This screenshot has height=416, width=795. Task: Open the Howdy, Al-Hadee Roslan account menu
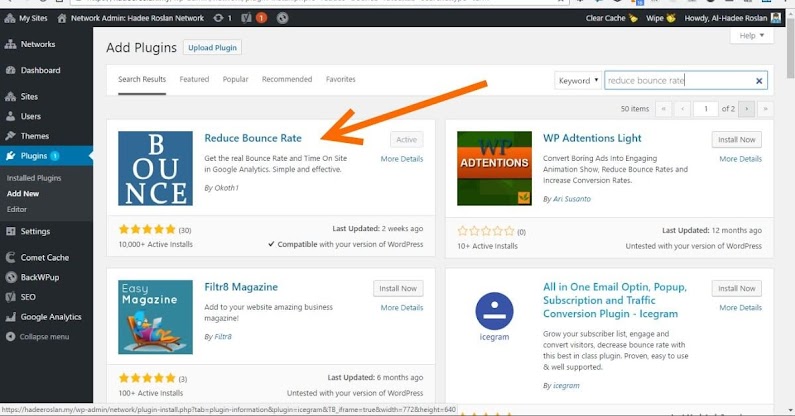coord(733,18)
